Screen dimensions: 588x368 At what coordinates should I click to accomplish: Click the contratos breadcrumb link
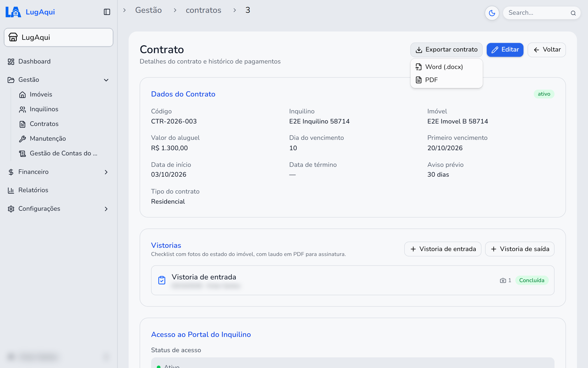203,10
